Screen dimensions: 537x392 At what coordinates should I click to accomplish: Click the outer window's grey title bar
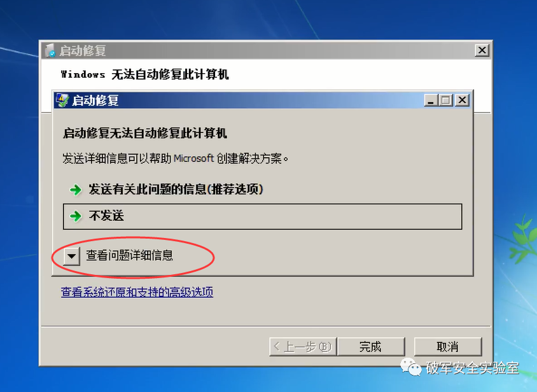pyautogui.click(x=260, y=50)
